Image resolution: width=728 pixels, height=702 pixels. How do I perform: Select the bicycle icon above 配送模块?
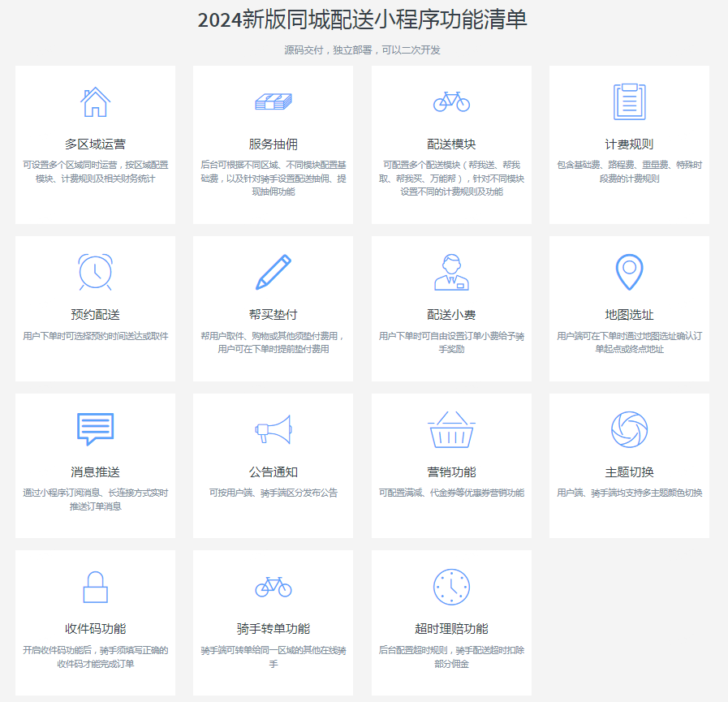(x=451, y=101)
